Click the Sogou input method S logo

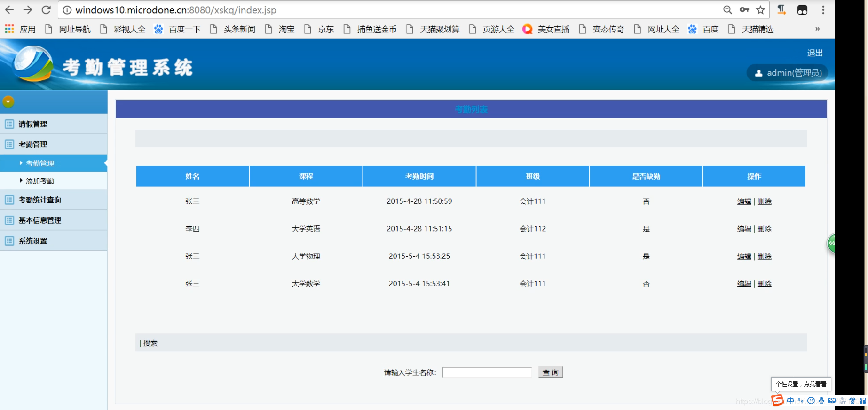coord(778,400)
